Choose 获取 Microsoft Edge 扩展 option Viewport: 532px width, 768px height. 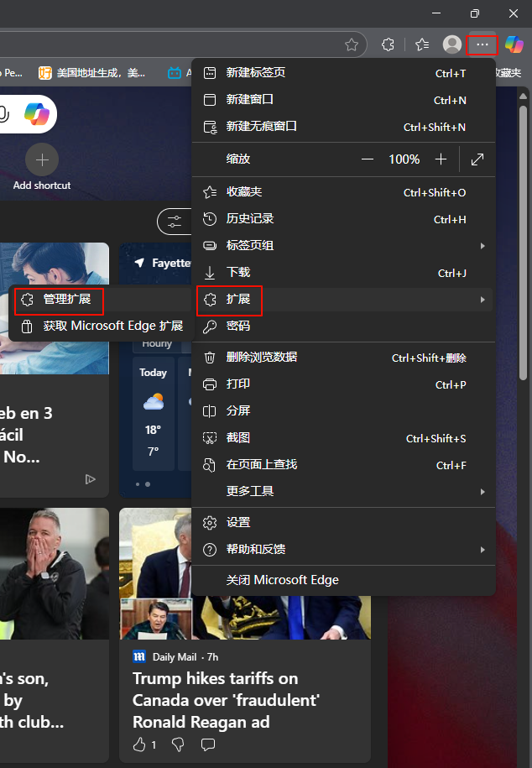(x=112, y=326)
